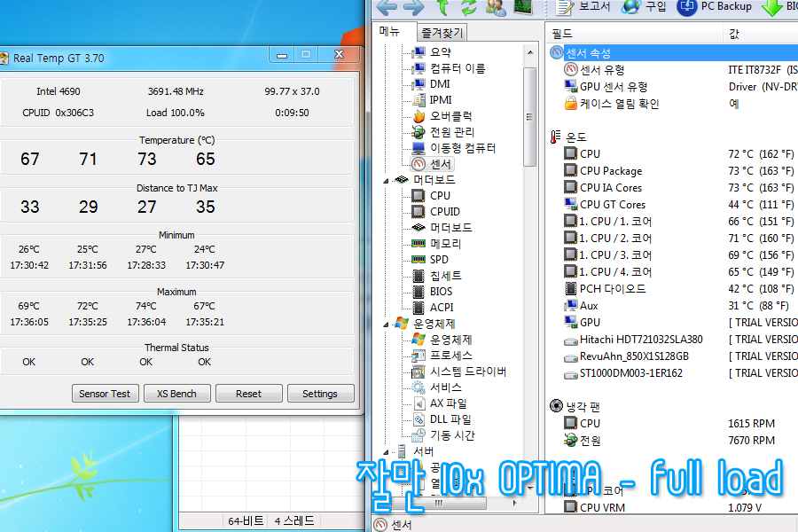Select the 센서 속성 highlighted header row
Viewport: 798px width, 532px height.
tap(673, 53)
